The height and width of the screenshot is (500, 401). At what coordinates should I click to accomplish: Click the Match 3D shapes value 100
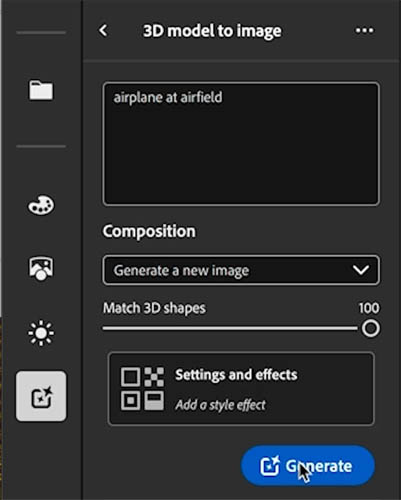pyautogui.click(x=369, y=308)
